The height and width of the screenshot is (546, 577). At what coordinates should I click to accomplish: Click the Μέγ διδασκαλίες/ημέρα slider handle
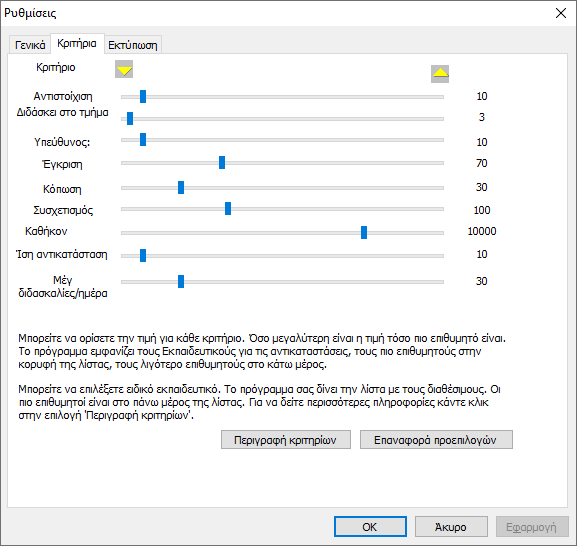pos(181,281)
